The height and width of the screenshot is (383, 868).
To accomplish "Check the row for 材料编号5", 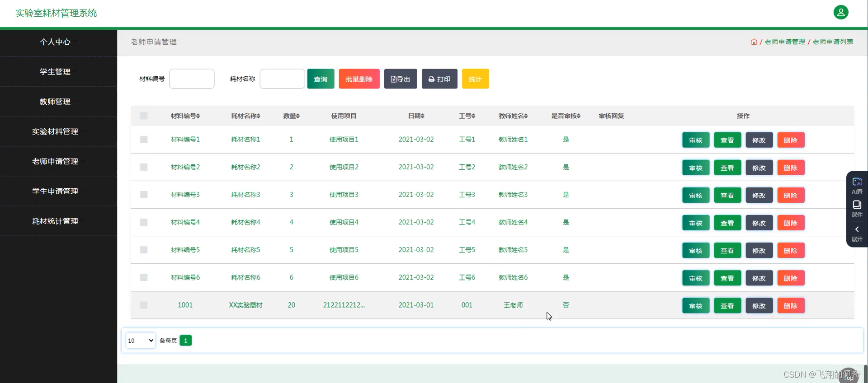I will point(144,250).
